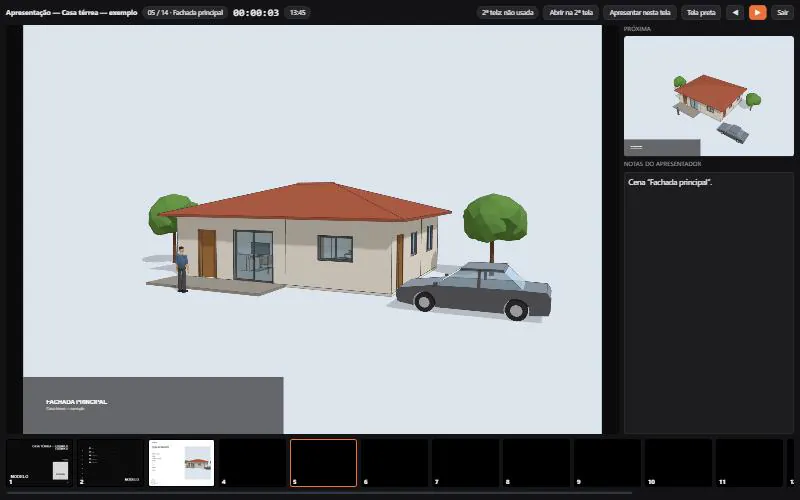Click the Cena "Fachada principal" note text
This screenshot has width=800, height=500.
670,182
